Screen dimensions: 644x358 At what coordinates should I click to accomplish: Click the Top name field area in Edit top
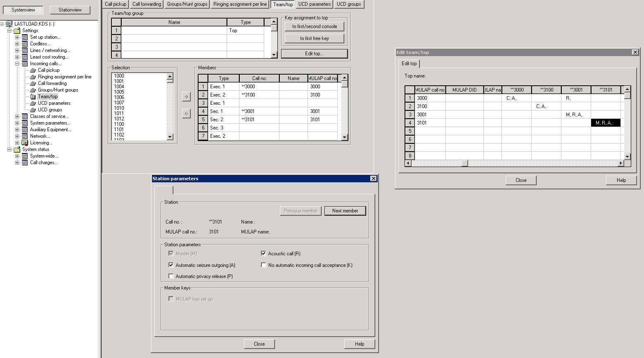(415, 76)
